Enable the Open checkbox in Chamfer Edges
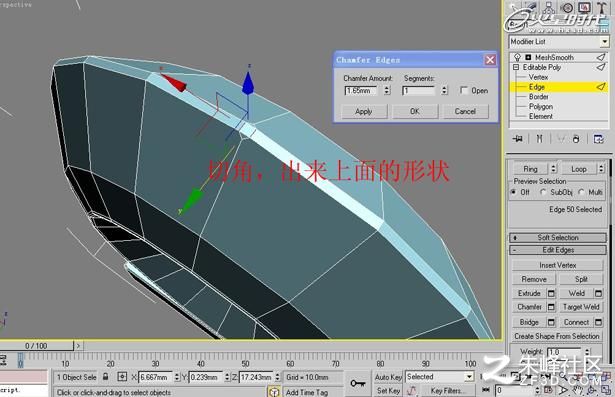Screen dimensions: 615x397 pos(464,91)
